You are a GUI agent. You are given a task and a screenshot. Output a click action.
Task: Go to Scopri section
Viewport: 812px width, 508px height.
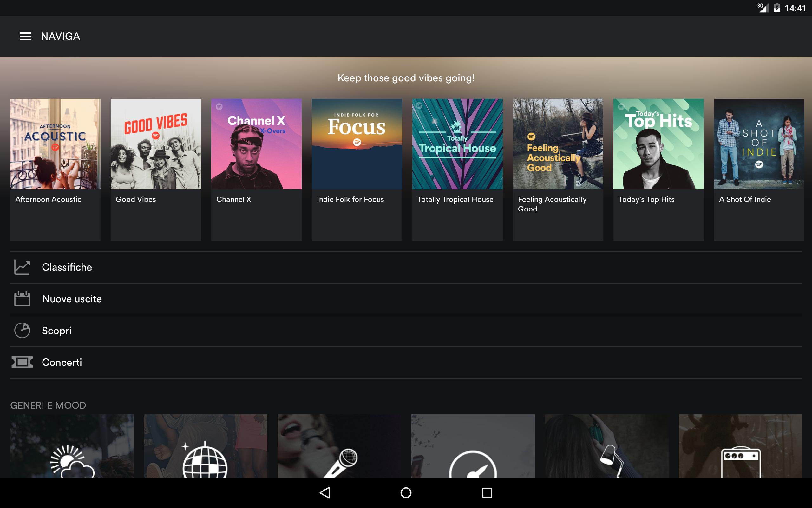(x=406, y=331)
